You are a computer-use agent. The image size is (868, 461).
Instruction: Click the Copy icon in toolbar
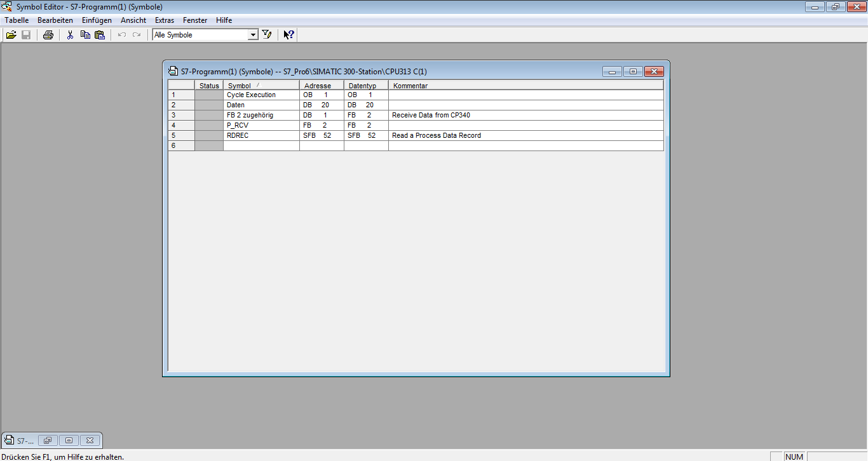(x=85, y=35)
